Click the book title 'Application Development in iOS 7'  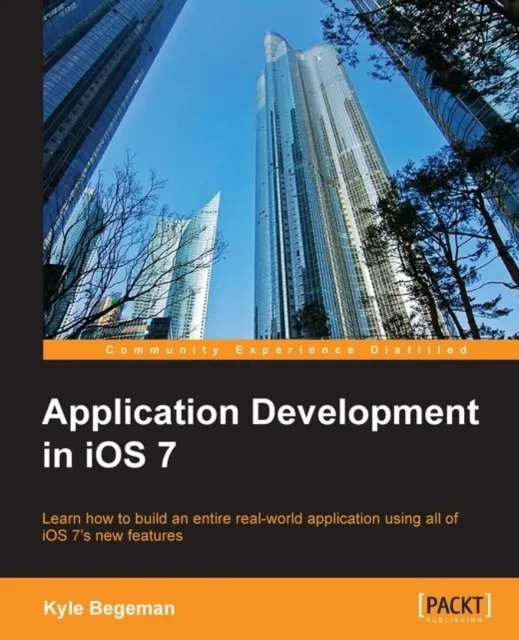pos(260,433)
